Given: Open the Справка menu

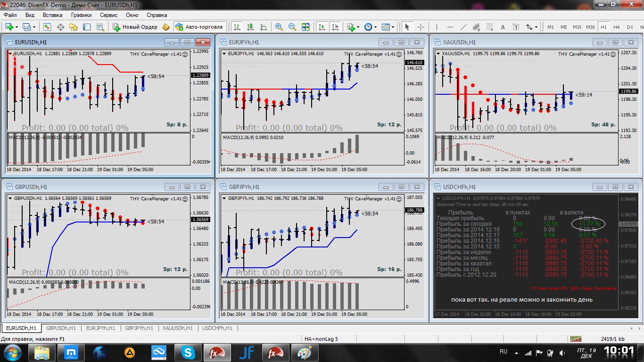Looking at the screenshot, I should click(157, 15).
